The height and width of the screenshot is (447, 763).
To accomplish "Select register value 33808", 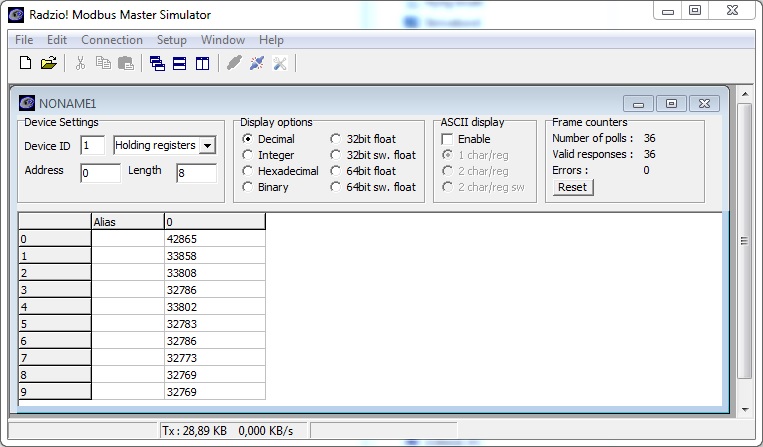I will click(x=215, y=273).
